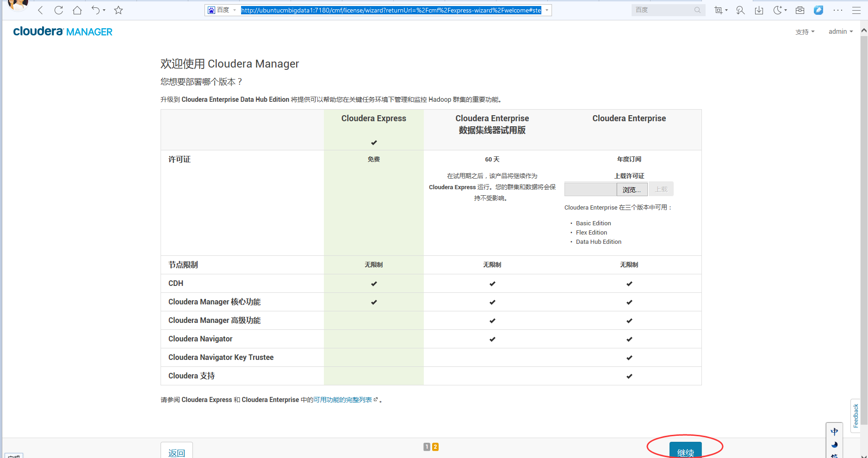Image resolution: width=868 pixels, height=458 pixels.
Task: Toggle night mode moon icon
Action: (777, 10)
